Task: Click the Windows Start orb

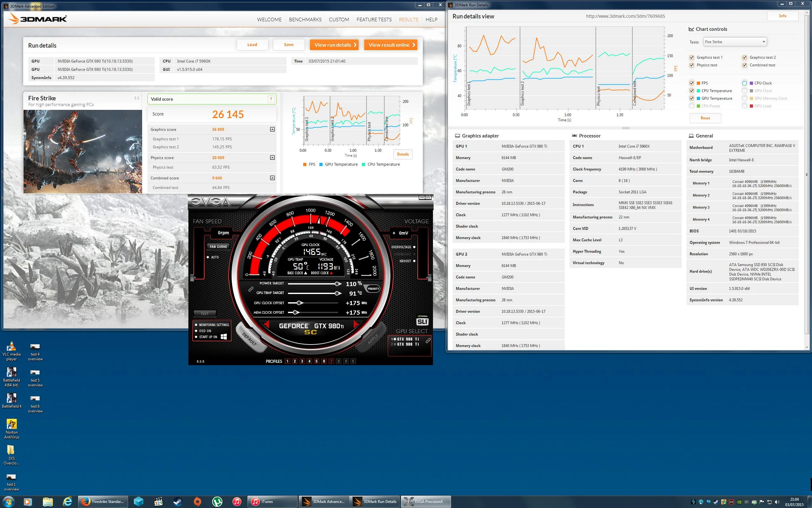Action: pyautogui.click(x=8, y=502)
